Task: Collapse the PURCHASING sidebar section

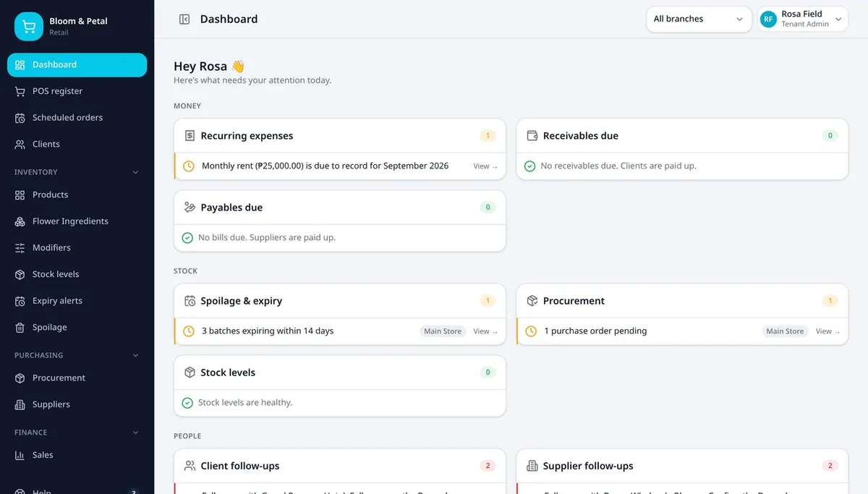Action: click(x=135, y=356)
